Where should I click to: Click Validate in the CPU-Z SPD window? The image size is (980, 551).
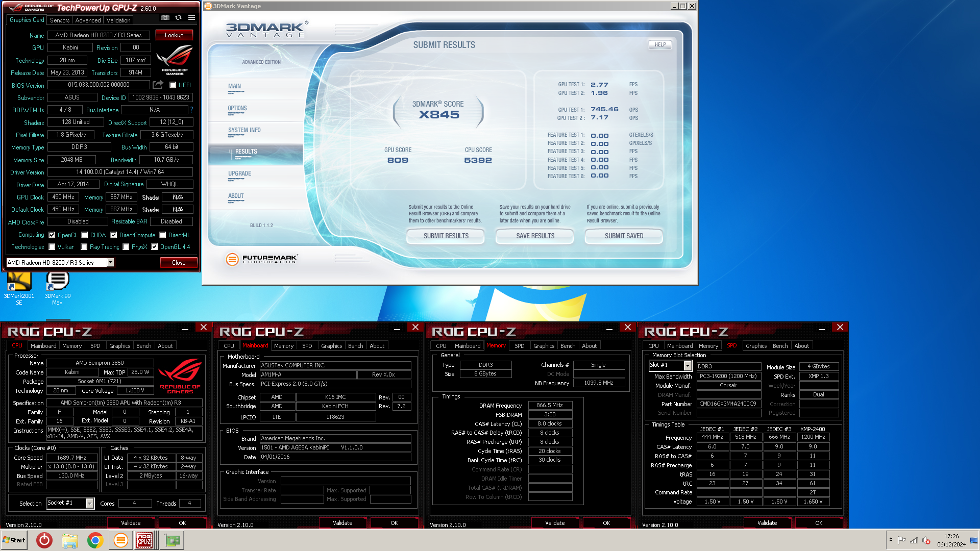[767, 523]
